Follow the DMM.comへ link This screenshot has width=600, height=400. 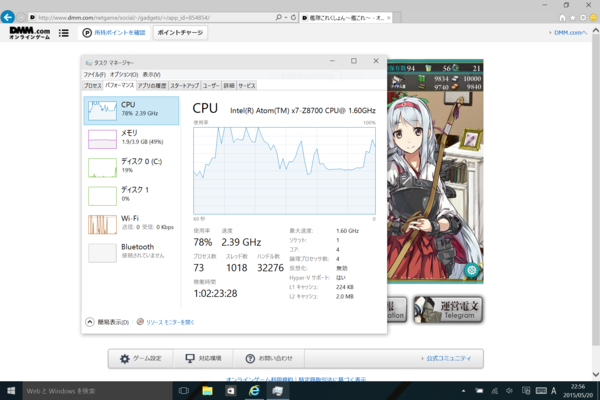click(x=570, y=33)
